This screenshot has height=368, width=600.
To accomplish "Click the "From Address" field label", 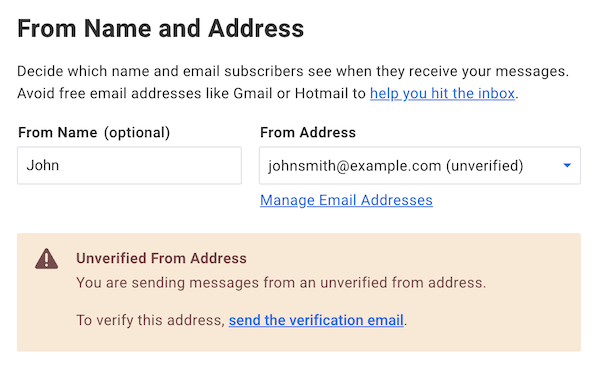I will tap(308, 132).
